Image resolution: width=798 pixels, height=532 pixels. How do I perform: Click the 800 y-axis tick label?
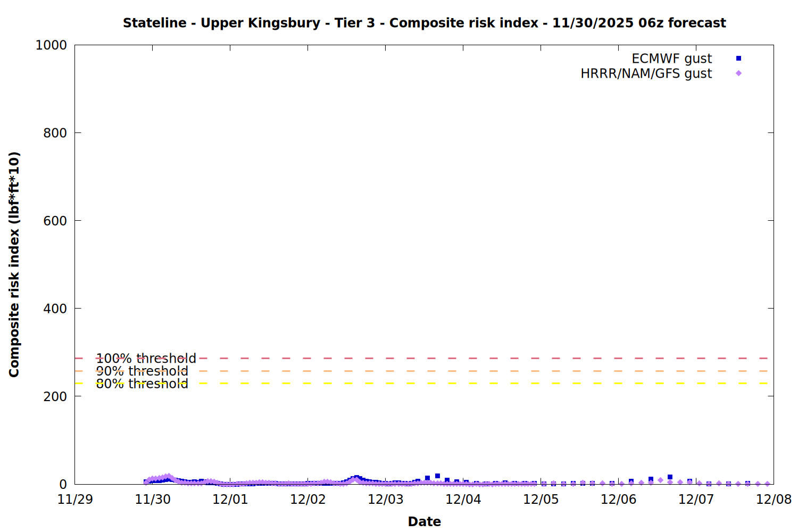tap(55, 133)
